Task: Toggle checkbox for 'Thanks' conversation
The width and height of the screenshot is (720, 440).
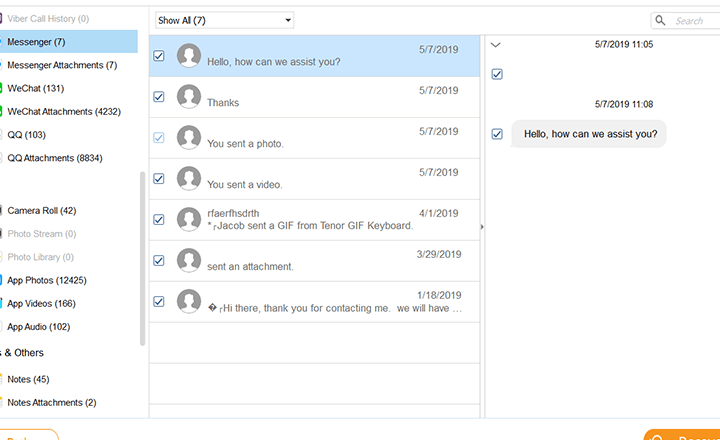Action: [159, 96]
